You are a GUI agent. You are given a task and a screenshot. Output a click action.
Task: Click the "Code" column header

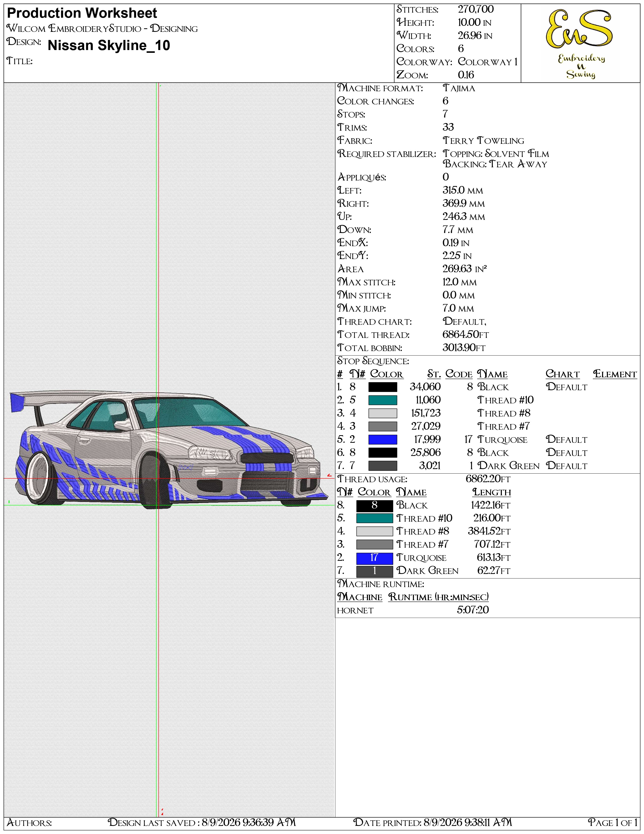point(459,374)
